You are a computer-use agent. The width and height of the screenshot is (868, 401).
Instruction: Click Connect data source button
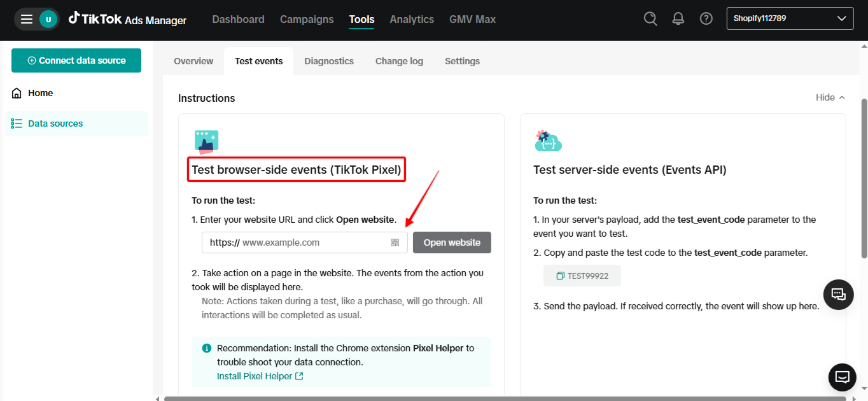76,60
